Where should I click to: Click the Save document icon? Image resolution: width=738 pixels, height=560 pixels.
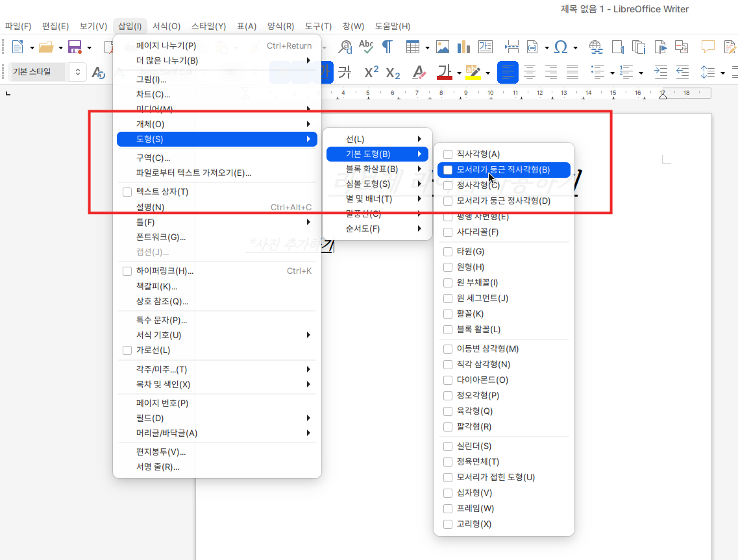click(x=74, y=47)
